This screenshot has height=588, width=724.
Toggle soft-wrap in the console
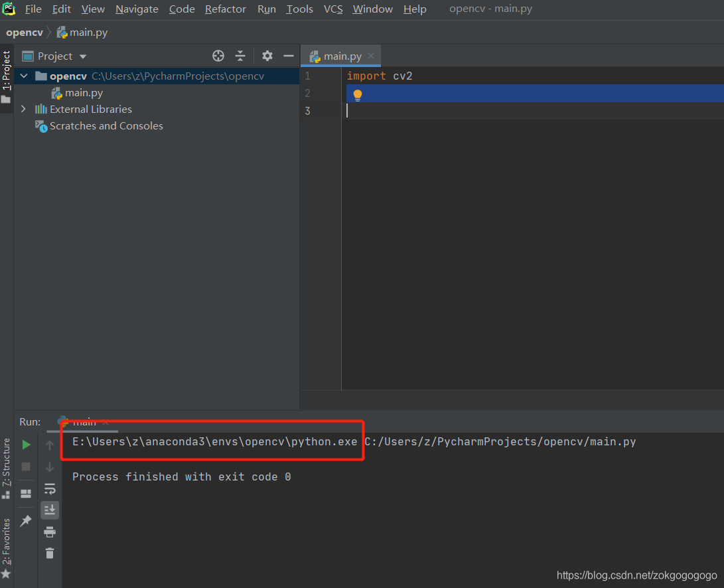(x=50, y=489)
